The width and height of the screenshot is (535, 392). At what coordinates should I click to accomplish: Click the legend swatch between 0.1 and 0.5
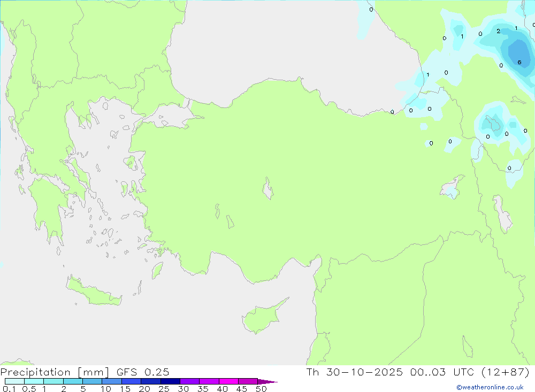(x=14, y=381)
